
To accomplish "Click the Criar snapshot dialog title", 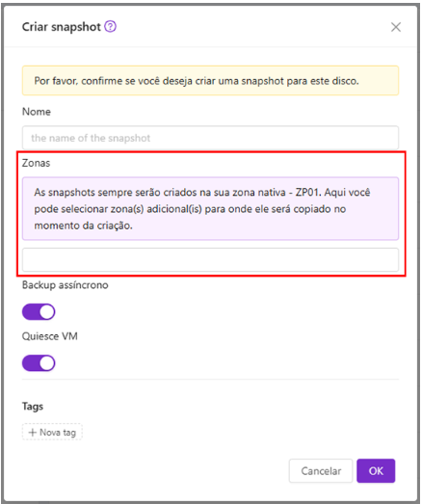I will coord(62,27).
